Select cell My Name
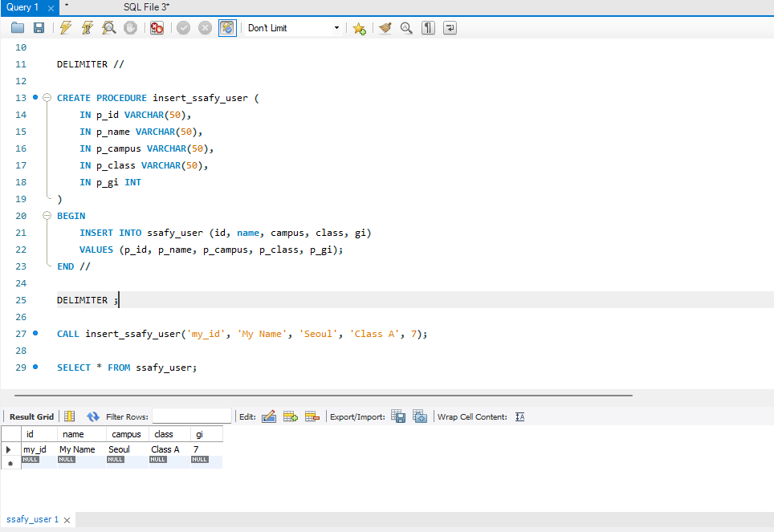Screen dimensions: 774x532 [x=81, y=449]
